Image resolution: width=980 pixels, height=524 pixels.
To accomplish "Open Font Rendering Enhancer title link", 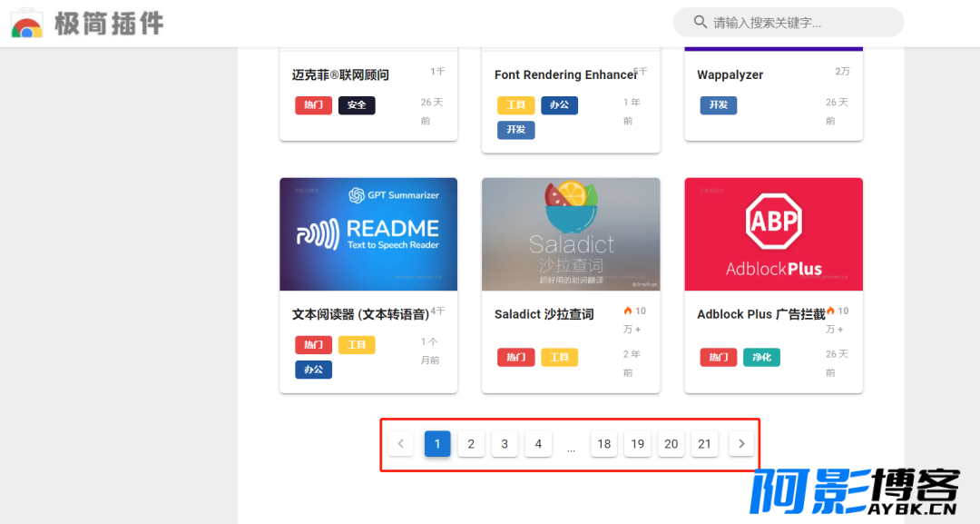I will tap(565, 75).
